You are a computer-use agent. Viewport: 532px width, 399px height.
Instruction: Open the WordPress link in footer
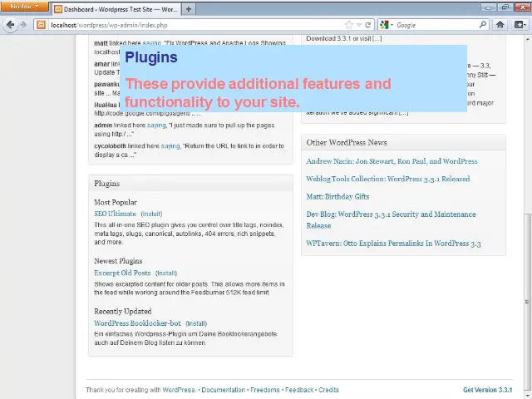click(179, 390)
